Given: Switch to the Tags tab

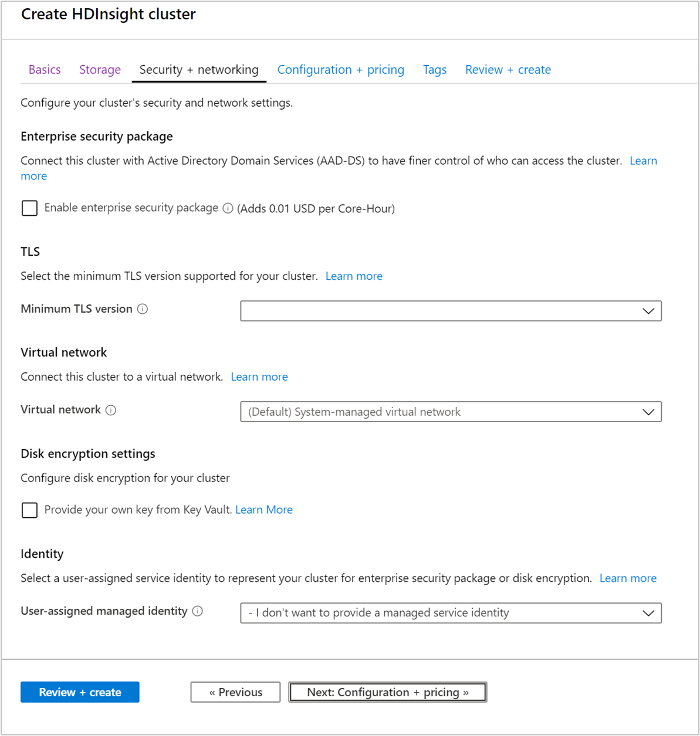Looking at the screenshot, I should (434, 69).
